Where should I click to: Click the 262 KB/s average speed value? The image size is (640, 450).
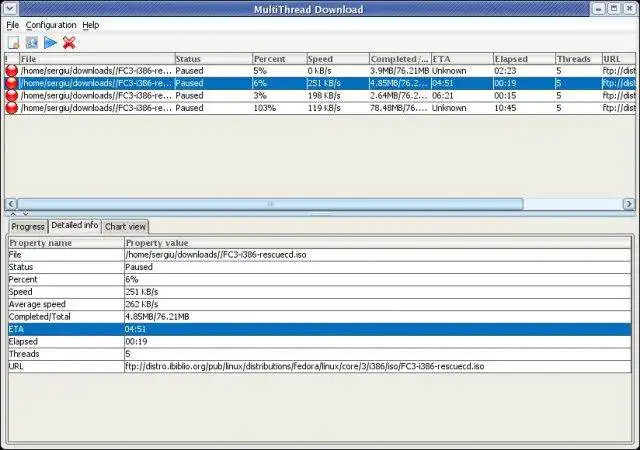(x=142, y=304)
